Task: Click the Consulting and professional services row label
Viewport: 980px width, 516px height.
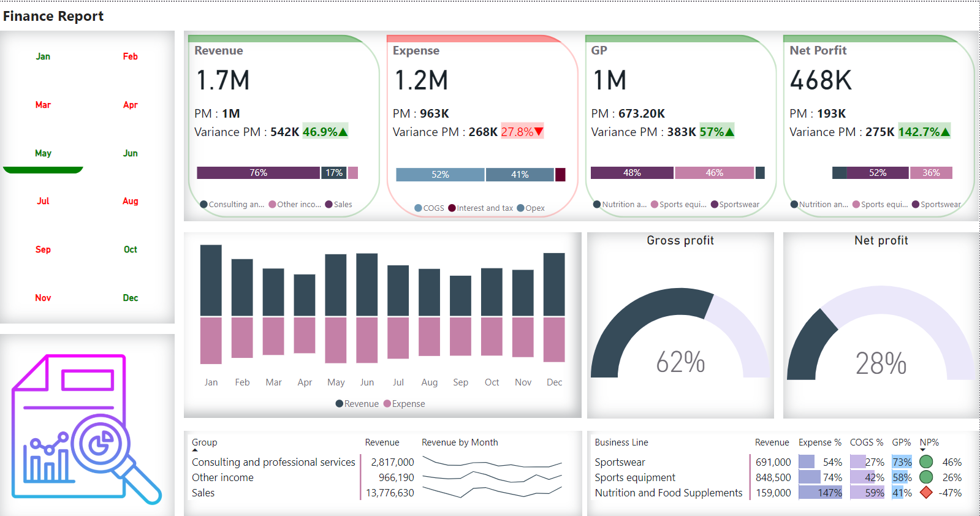Action: click(273, 462)
